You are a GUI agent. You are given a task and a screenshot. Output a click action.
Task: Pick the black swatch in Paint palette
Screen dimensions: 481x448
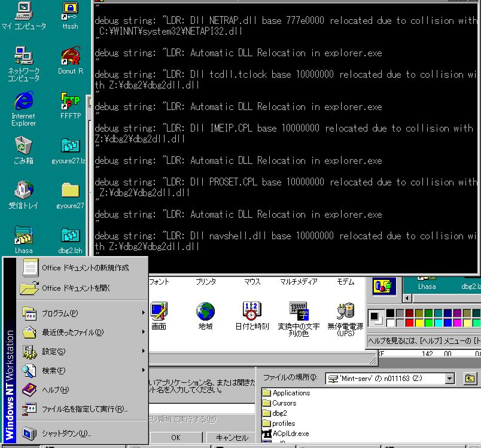pos(391,313)
